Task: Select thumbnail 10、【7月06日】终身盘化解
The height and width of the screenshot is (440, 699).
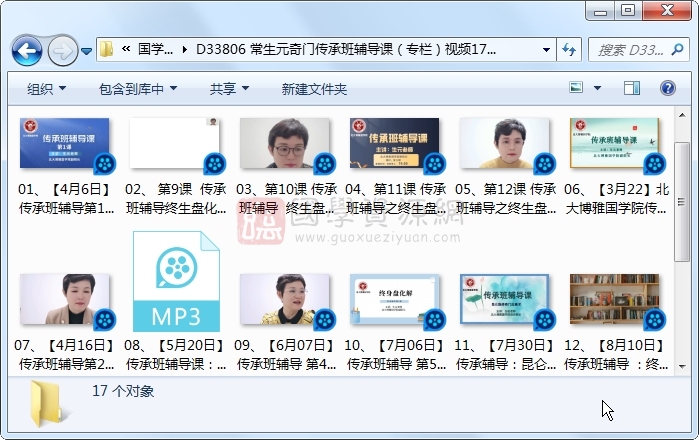Action: click(395, 299)
